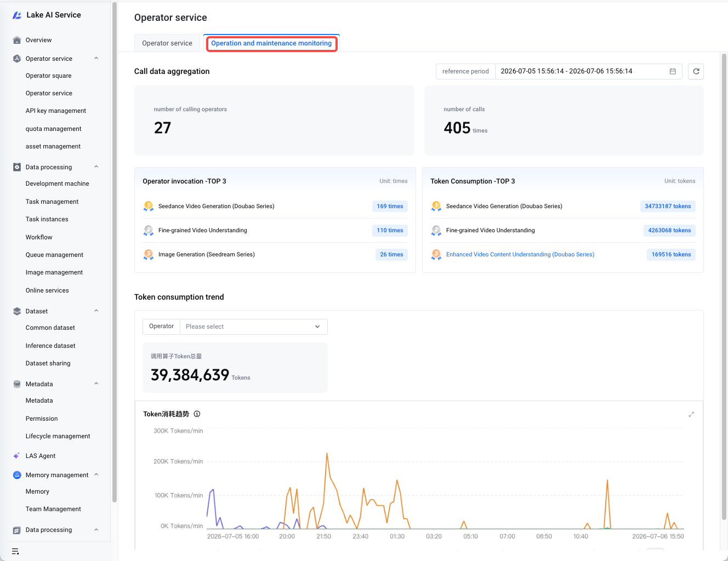The image size is (728, 561).
Task: Click the info icon next to Token消耗趋势
Action: [x=197, y=414]
